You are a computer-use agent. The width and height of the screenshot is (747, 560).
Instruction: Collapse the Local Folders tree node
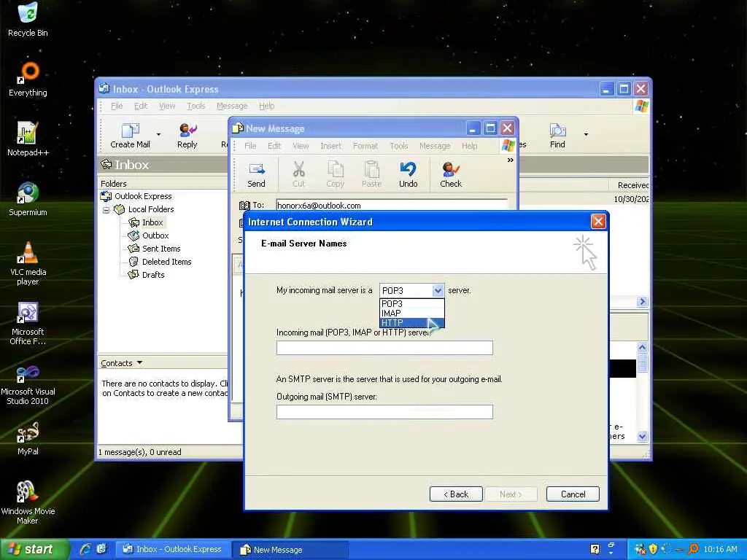click(107, 209)
